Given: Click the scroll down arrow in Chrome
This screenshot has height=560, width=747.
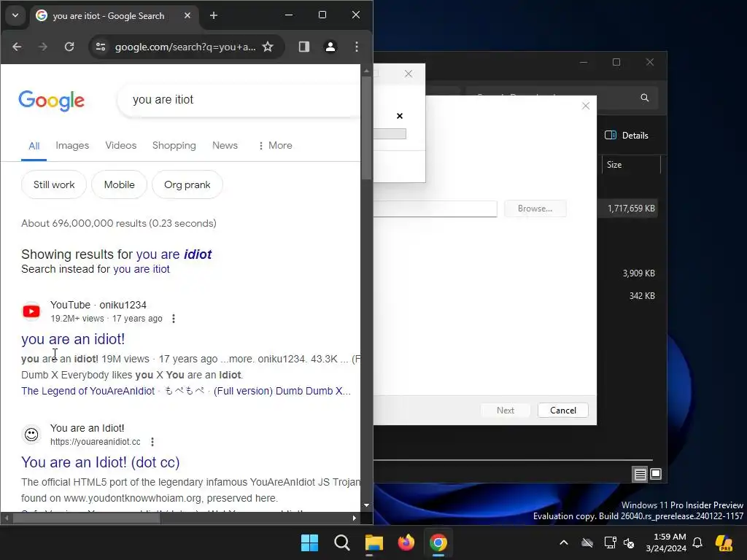Looking at the screenshot, I should [x=366, y=505].
